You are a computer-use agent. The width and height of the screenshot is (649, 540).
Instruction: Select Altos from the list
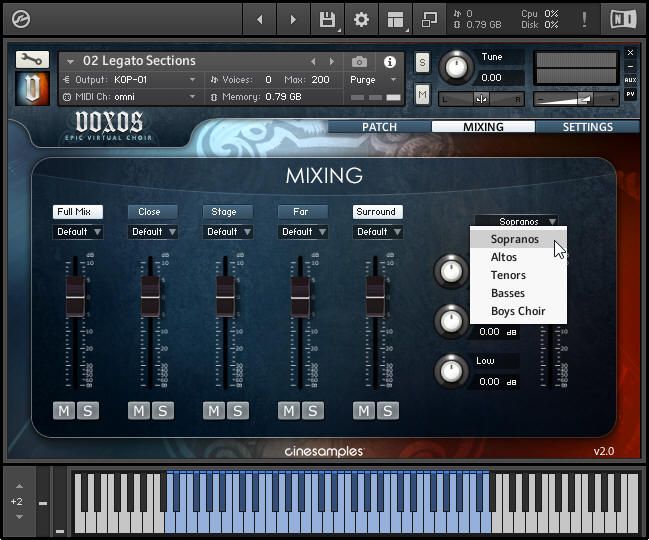coord(518,257)
